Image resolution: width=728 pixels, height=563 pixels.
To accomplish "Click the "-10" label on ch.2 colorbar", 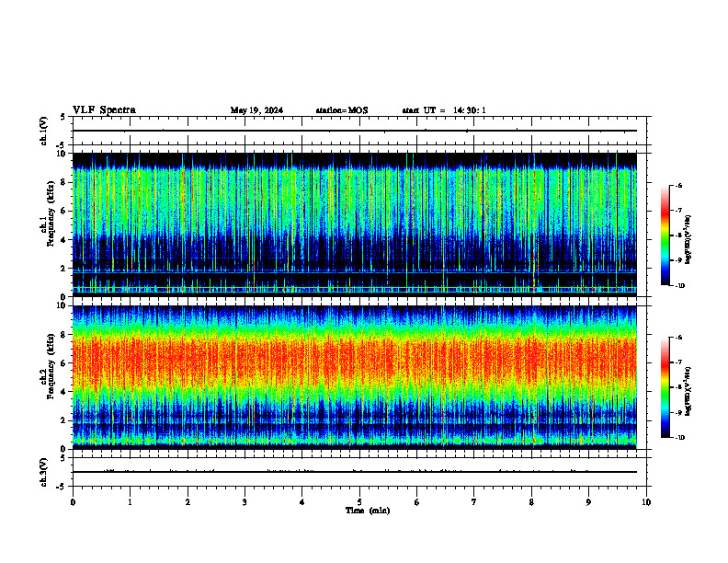I will tap(679, 438).
